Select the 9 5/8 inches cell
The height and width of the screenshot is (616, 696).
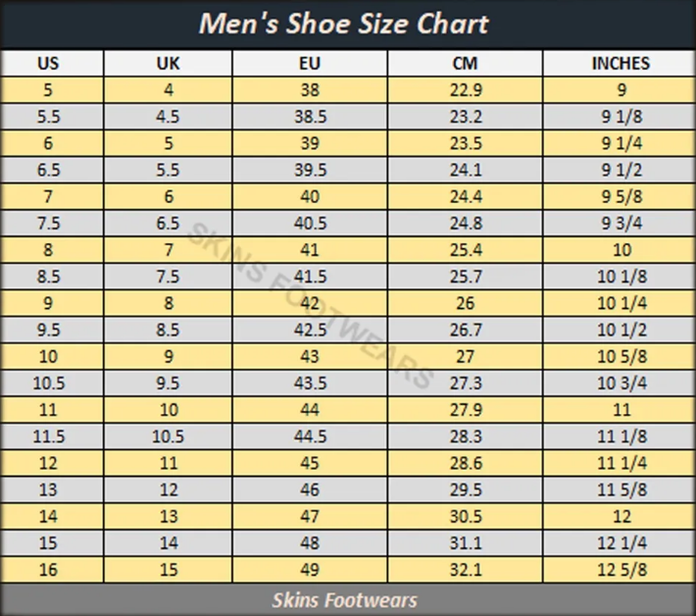tap(620, 196)
